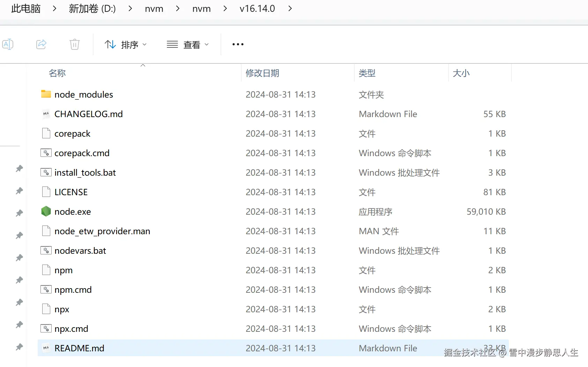This screenshot has width=588, height=367.
Task: Click the pin icon beside install_tools.bat row
Action: pyautogui.click(x=19, y=169)
